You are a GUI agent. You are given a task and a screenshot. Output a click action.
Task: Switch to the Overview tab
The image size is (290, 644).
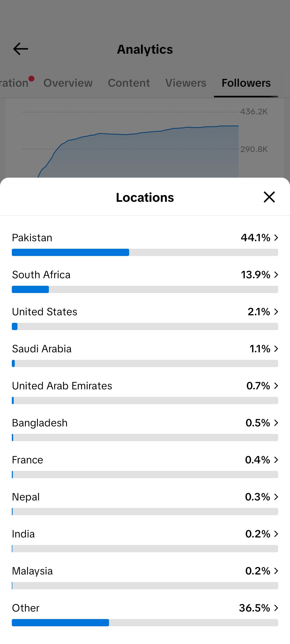pos(68,83)
